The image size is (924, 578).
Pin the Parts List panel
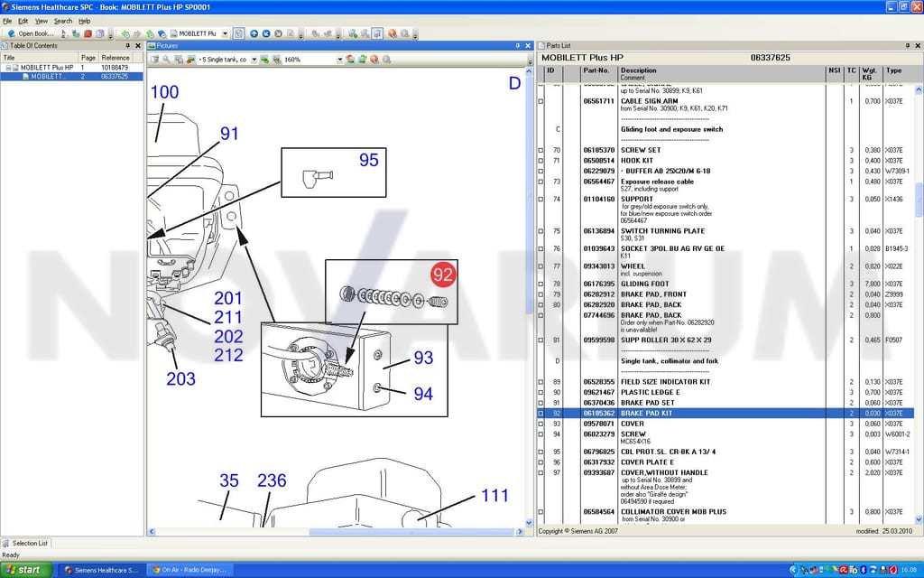point(908,45)
